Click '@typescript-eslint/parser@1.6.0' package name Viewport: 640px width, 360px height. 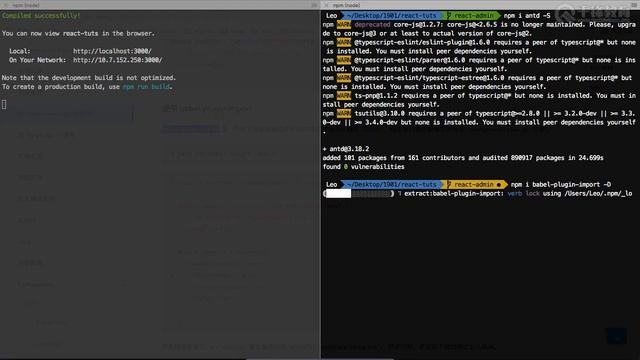click(409, 60)
